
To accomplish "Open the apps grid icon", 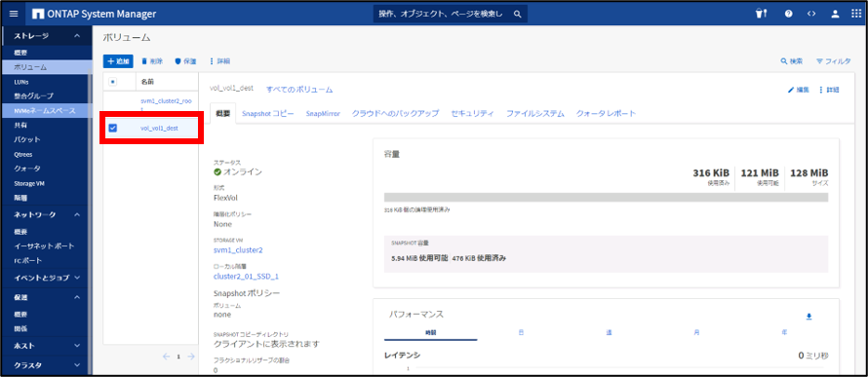I will (856, 14).
